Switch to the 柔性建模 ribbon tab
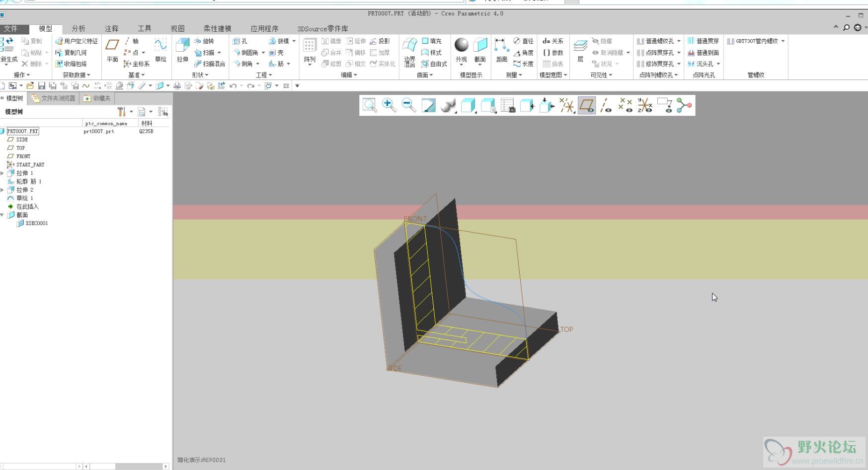Image resolution: width=868 pixels, height=470 pixels. (x=217, y=28)
